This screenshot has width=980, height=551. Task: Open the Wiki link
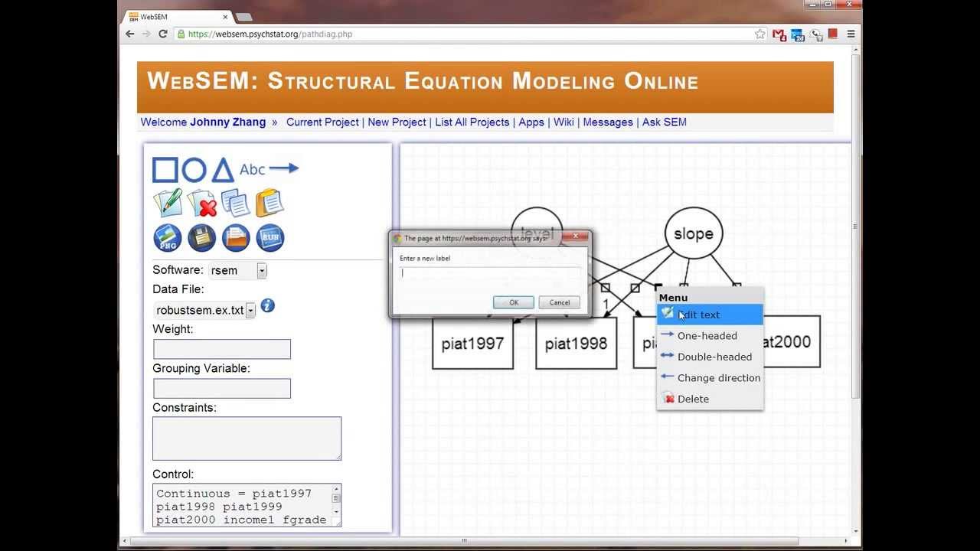(563, 122)
